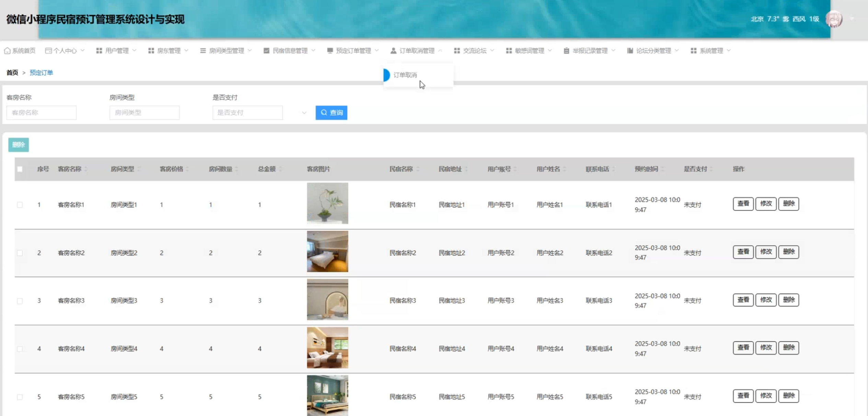Click the home icon beside 系统首页
This screenshot has height=416, width=868.
[x=7, y=51]
